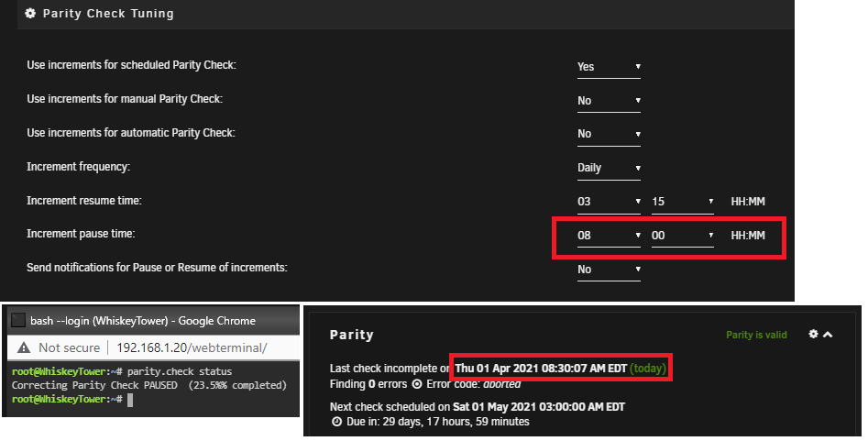Click the last check date Thu 01 Apr 2021

540,369
